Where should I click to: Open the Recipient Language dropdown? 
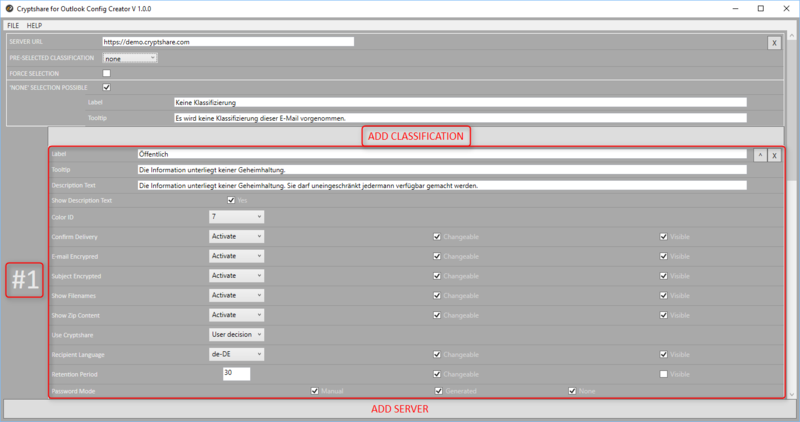click(236, 354)
